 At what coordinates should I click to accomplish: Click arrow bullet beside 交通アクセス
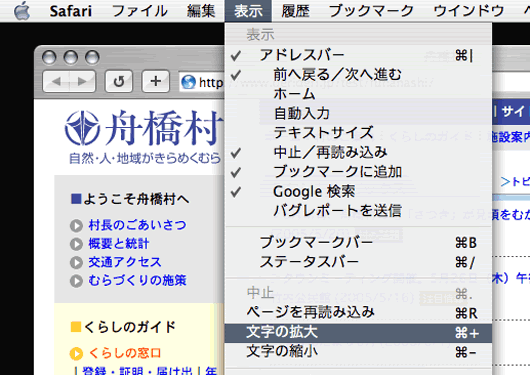[x=76, y=262]
